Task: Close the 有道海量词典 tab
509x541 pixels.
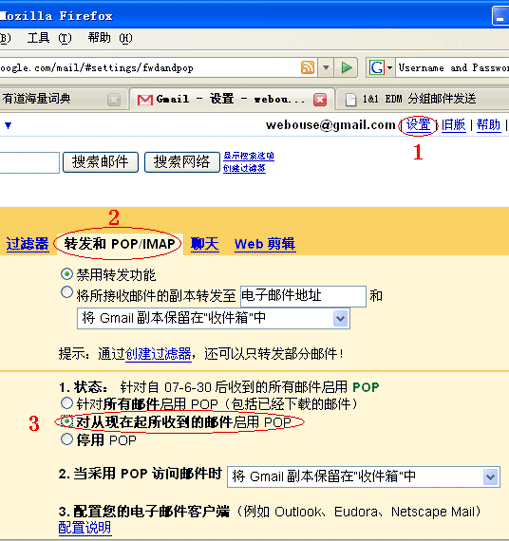Action: click(x=114, y=100)
